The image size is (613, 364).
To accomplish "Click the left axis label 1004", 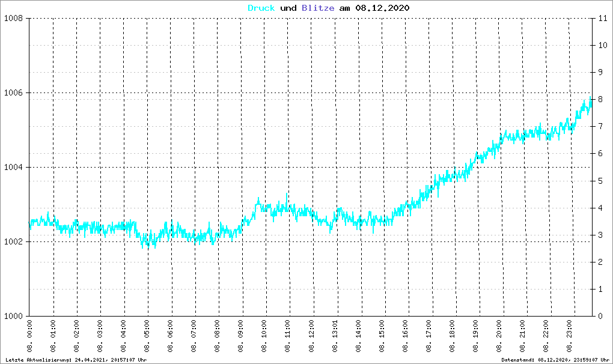I will point(13,167).
